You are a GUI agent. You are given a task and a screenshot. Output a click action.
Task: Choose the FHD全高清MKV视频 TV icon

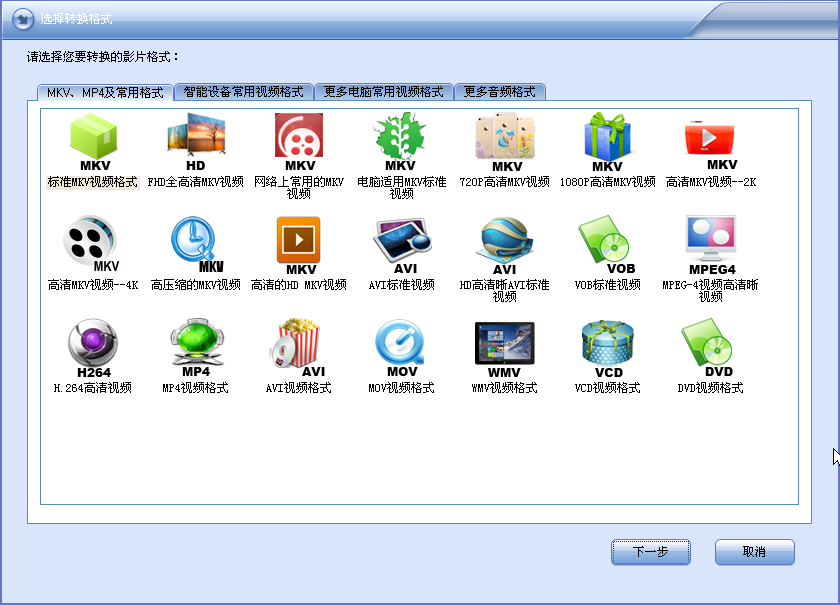[196, 142]
